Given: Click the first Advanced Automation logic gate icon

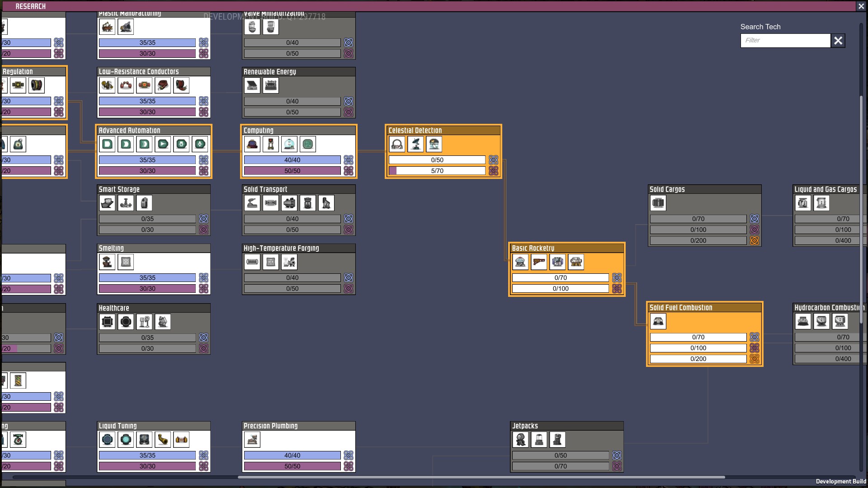Looking at the screenshot, I should (107, 145).
